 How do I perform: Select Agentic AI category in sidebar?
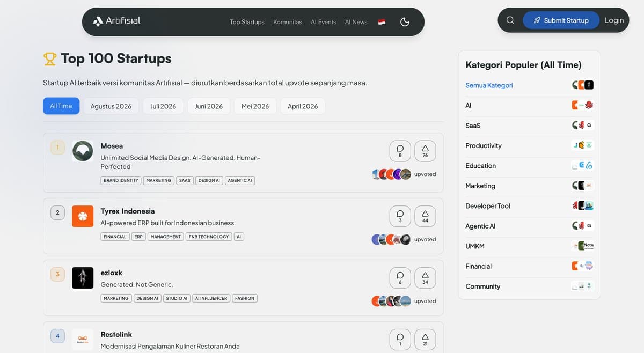click(x=480, y=226)
